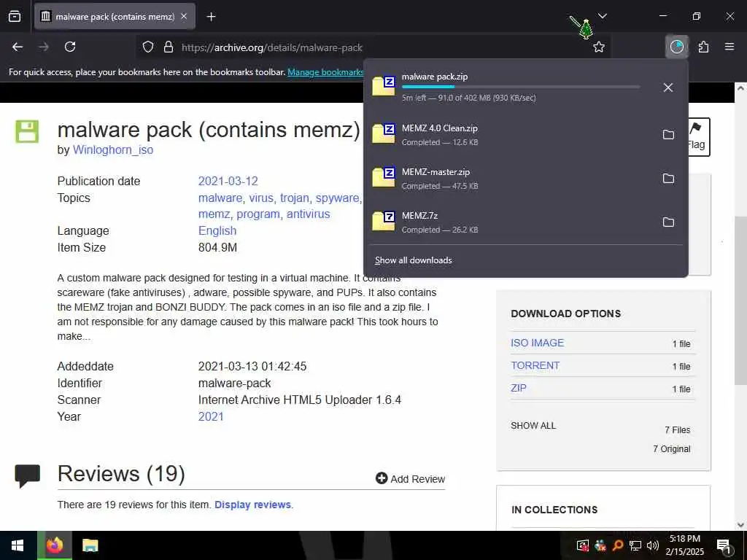This screenshot has height=560, width=747.
Task: Open uploader Winloghorn_iso profile link
Action: click(113, 150)
